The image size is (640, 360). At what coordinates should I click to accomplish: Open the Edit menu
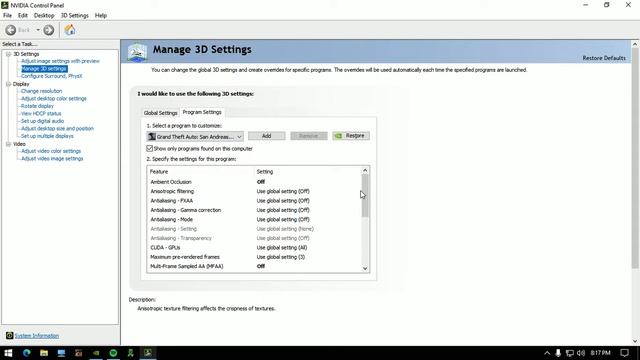(x=23, y=16)
